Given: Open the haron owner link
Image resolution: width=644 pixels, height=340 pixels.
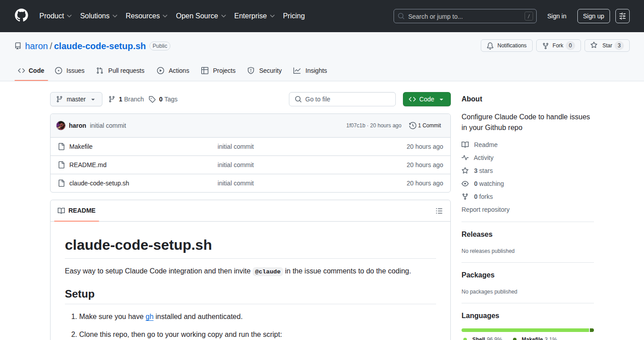Looking at the screenshot, I should [36, 46].
